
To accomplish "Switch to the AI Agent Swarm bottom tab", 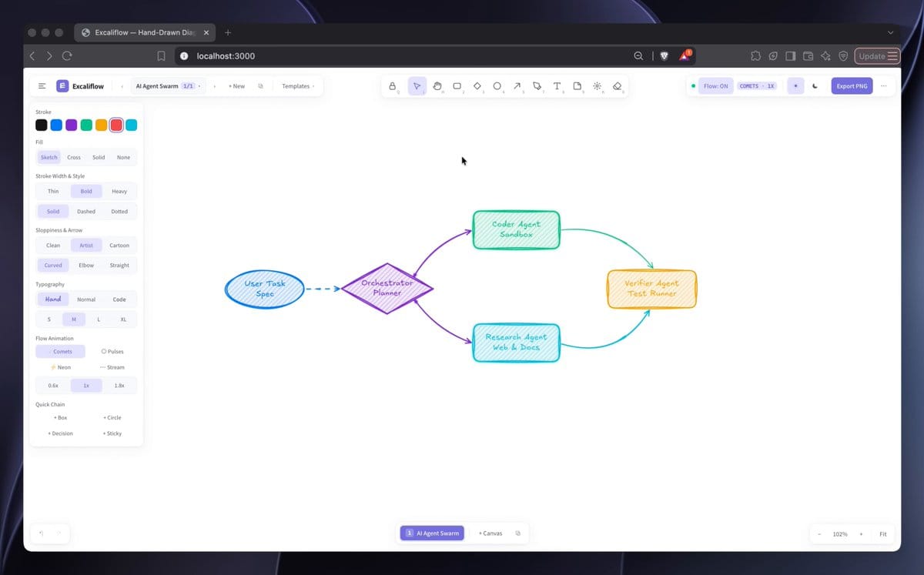I will tap(432, 533).
